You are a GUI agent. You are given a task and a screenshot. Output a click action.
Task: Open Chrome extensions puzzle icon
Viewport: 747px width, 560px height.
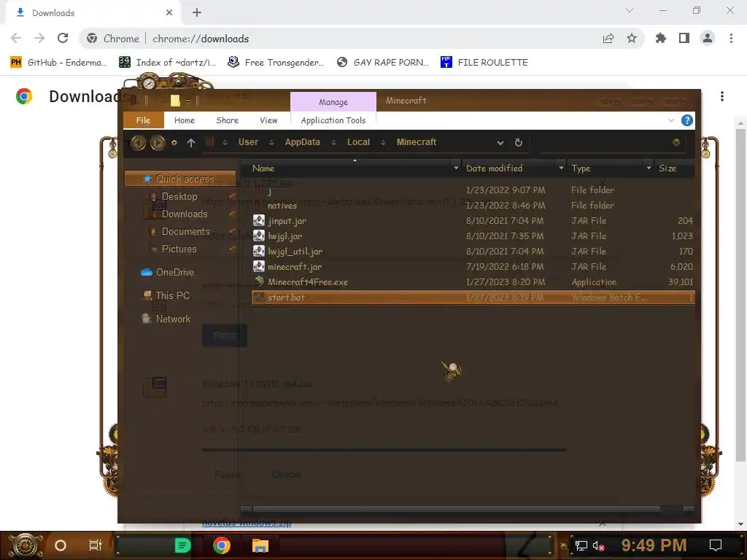pyautogui.click(x=661, y=38)
